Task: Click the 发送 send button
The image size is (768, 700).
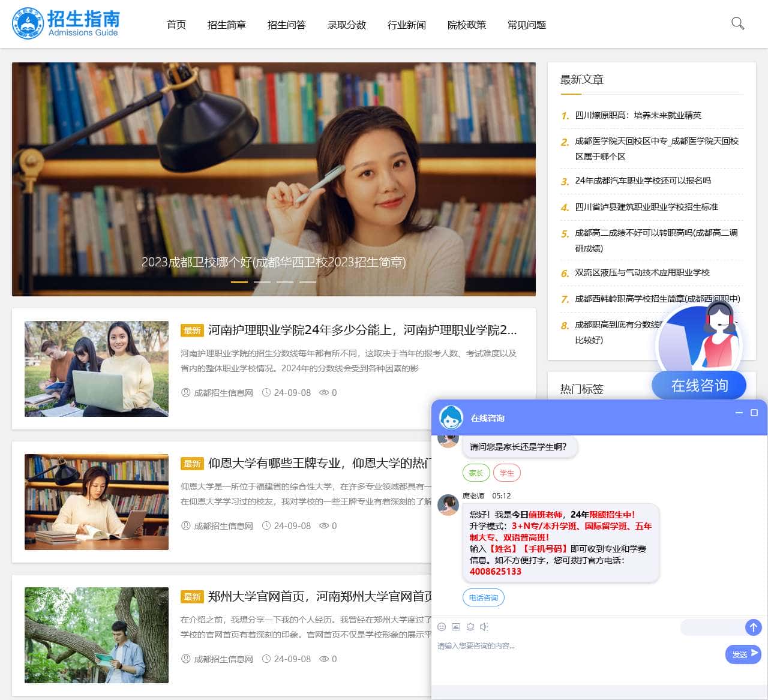Action: (x=743, y=654)
